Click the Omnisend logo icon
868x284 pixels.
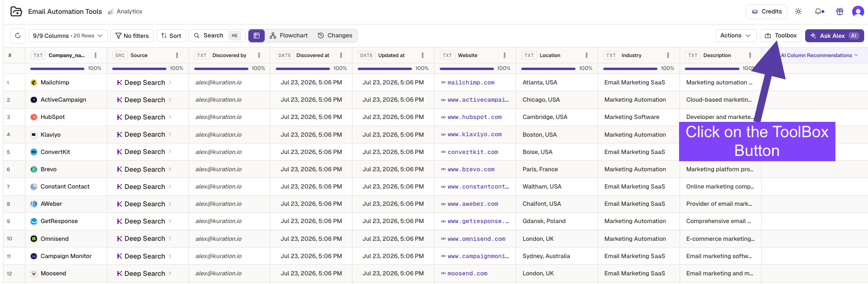(x=34, y=239)
